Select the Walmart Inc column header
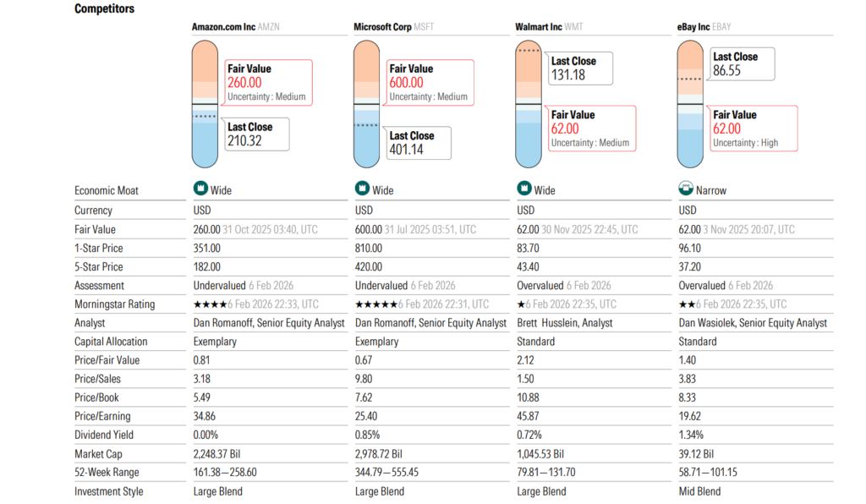Viewport: 866px width, 504px height. point(538,27)
